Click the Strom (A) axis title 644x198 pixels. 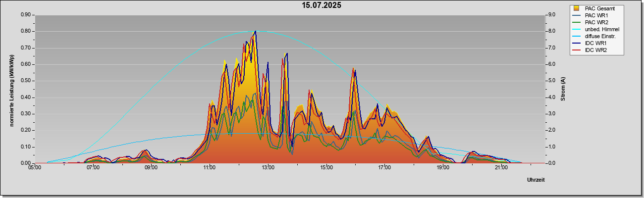(x=563, y=89)
